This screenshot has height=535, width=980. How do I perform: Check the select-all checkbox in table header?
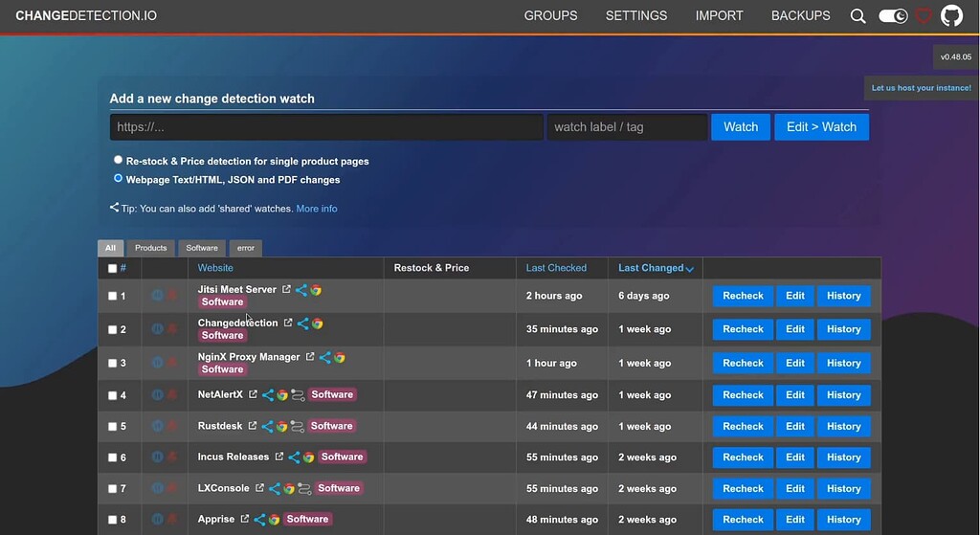(113, 269)
